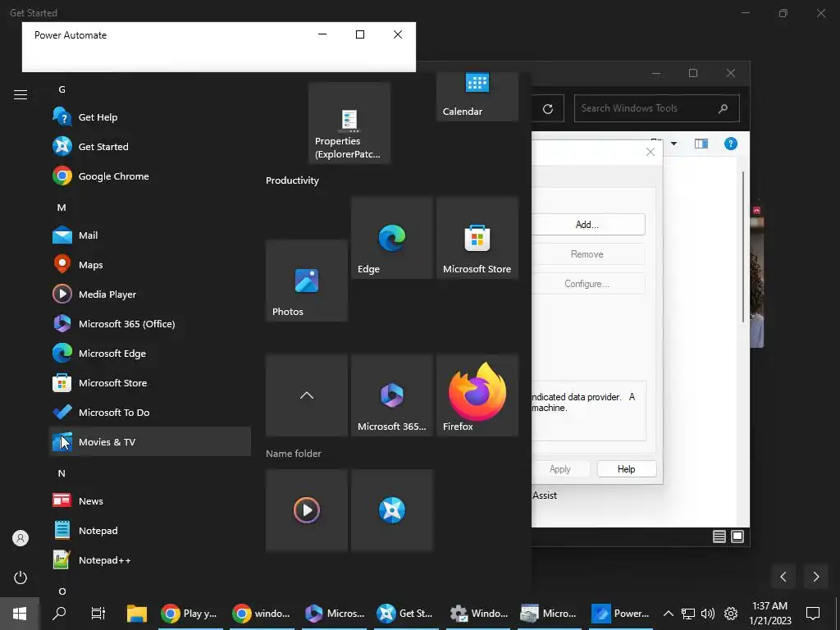Click the Apply button in the dialog

pyautogui.click(x=560, y=468)
